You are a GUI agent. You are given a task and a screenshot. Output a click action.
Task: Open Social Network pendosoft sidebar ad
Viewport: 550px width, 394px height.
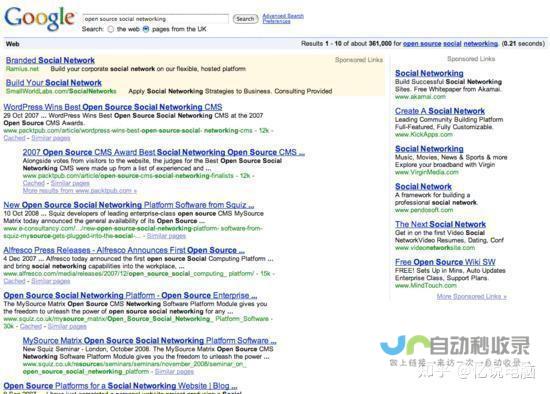click(x=423, y=187)
